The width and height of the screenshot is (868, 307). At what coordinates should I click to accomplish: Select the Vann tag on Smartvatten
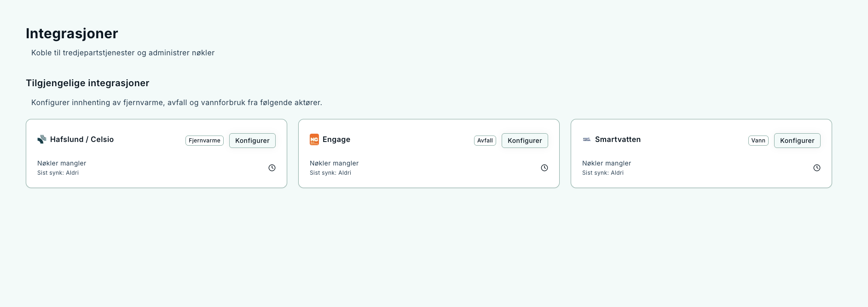pos(758,141)
